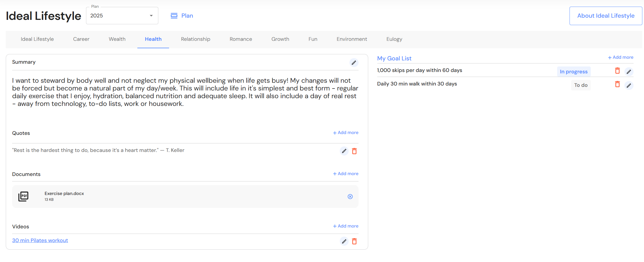Image resolution: width=644 pixels, height=262 pixels.
Task: Edit the 1,000 skips per day goal
Action: pyautogui.click(x=629, y=72)
